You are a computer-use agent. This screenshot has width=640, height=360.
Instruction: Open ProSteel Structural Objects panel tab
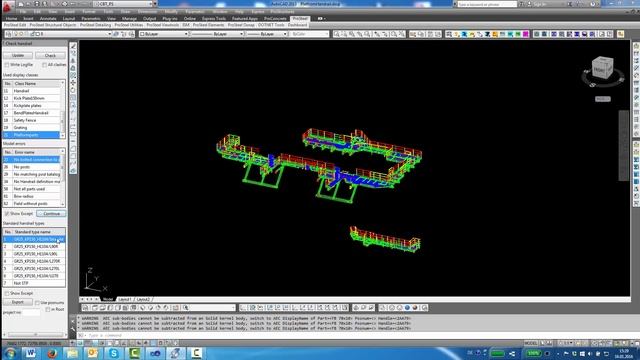(53, 25)
